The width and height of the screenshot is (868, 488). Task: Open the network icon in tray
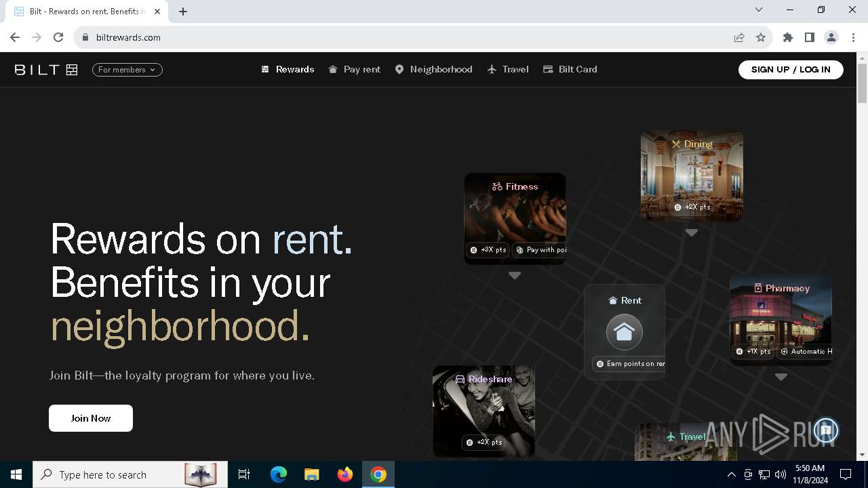coord(764,474)
